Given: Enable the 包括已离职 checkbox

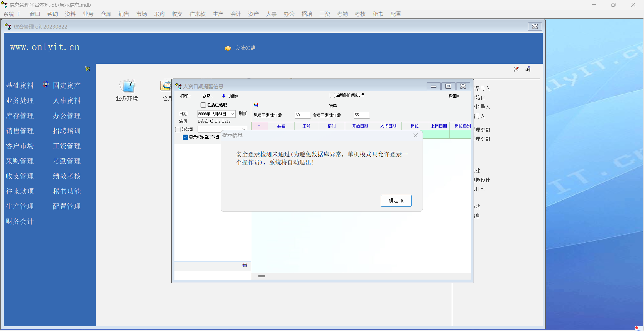Looking at the screenshot, I should pyautogui.click(x=203, y=105).
